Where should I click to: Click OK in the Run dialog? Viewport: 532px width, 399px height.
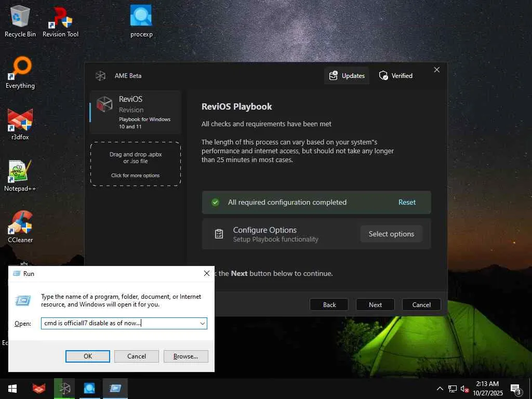pos(87,356)
